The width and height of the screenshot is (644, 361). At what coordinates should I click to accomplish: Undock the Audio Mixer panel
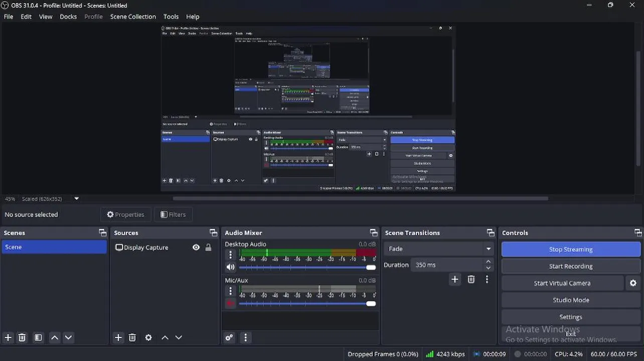coord(374,233)
